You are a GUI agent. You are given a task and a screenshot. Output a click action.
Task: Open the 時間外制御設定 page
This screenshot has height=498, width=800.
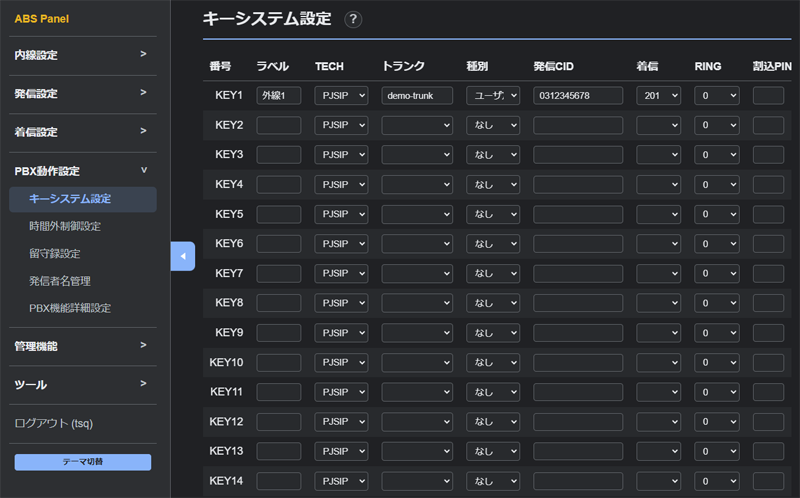pyautogui.click(x=65, y=226)
